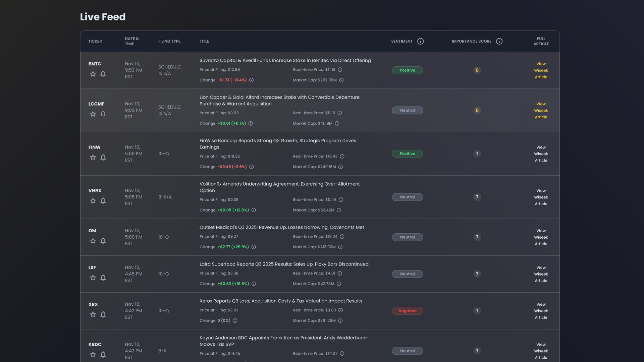Viewport: 644px width, 362px height.
Task: Click the info icon next to VNRX change percentage
Action: [x=254, y=210]
